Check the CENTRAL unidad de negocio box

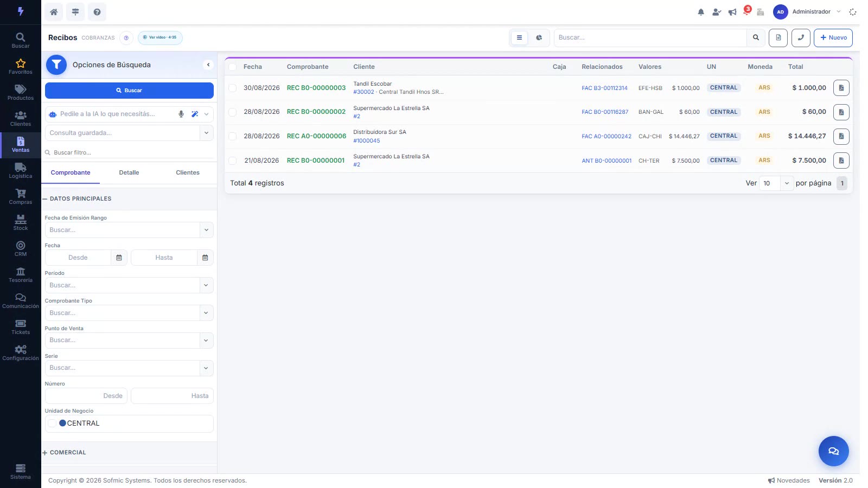[x=52, y=423]
